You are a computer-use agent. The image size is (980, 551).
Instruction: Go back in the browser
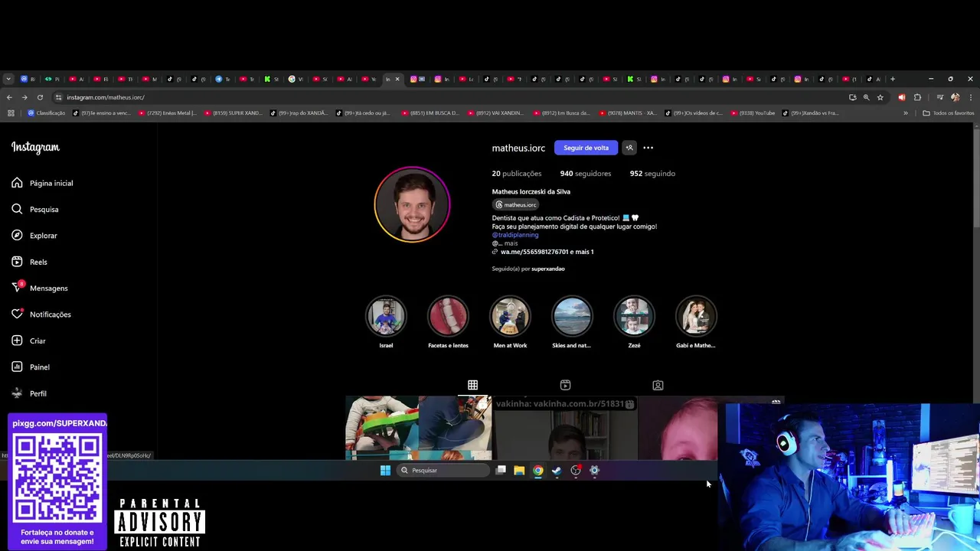click(x=9, y=97)
